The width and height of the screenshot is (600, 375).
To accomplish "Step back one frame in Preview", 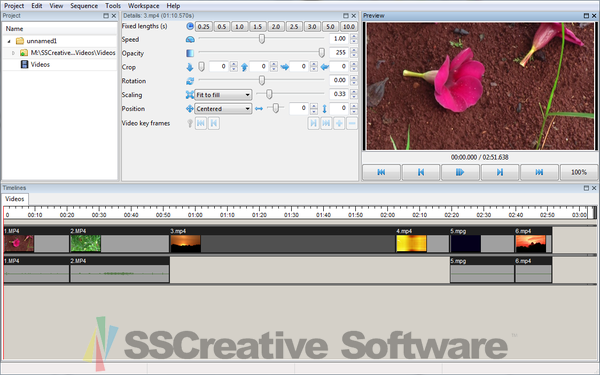I will coord(421,172).
